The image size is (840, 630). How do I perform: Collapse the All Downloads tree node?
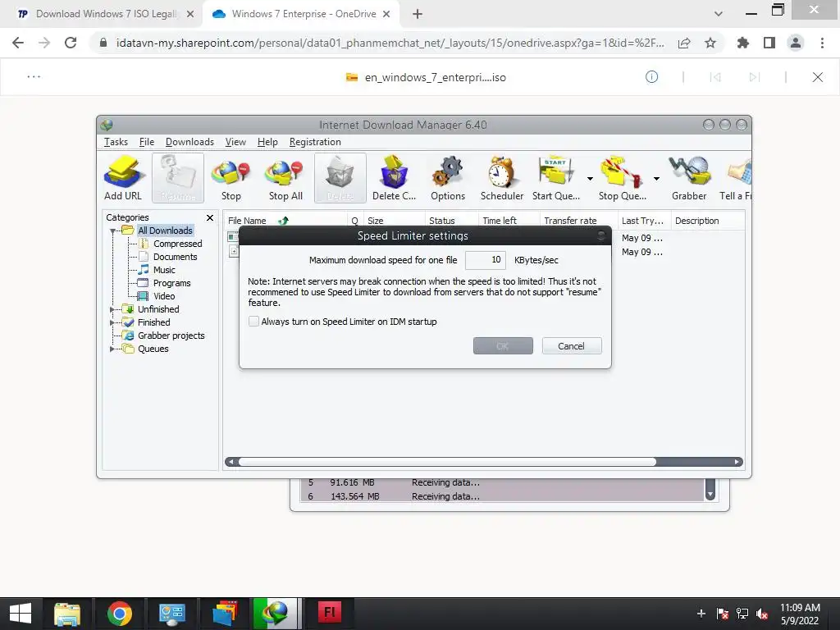pyautogui.click(x=113, y=231)
